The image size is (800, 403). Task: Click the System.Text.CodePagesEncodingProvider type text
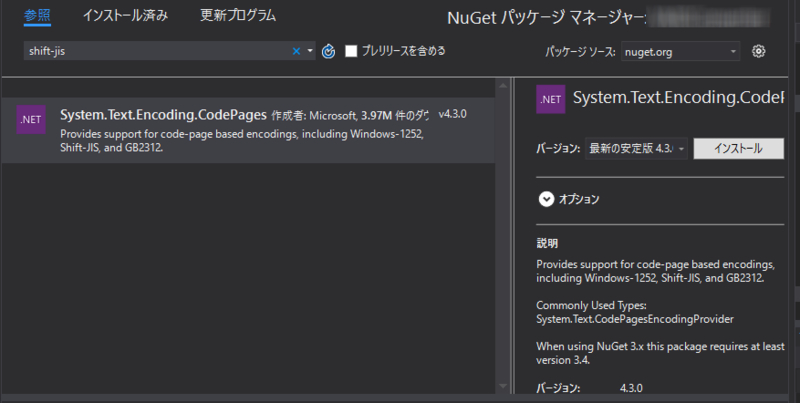635,319
